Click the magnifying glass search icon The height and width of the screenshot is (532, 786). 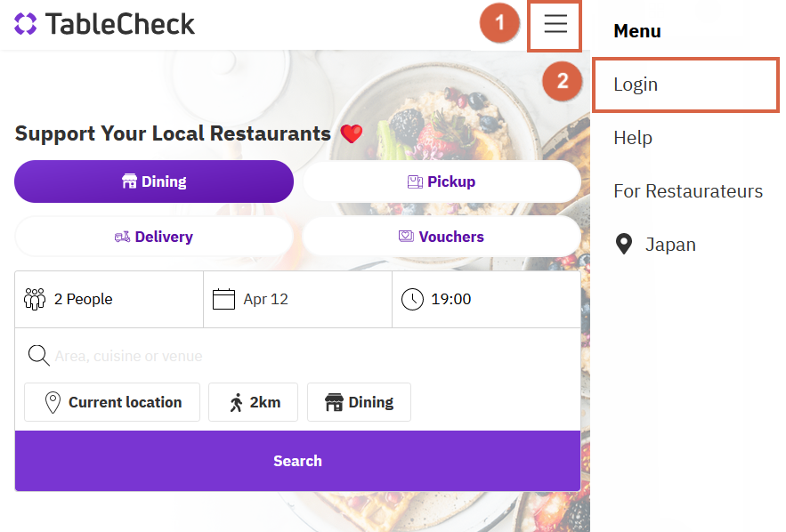point(38,356)
